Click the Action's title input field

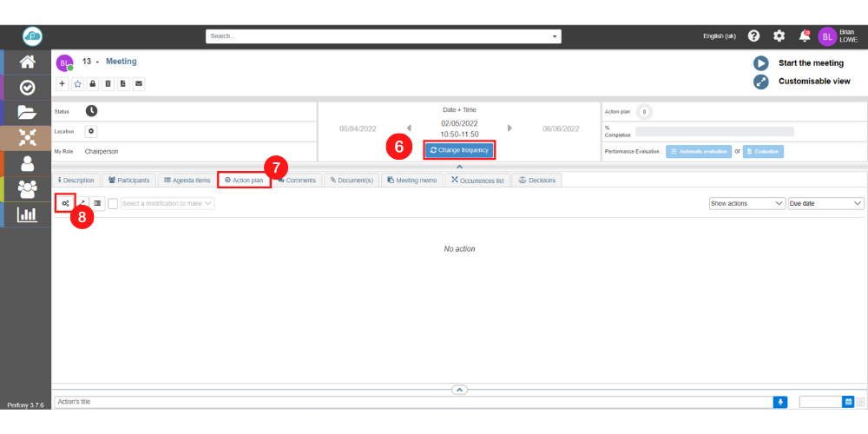click(x=412, y=402)
